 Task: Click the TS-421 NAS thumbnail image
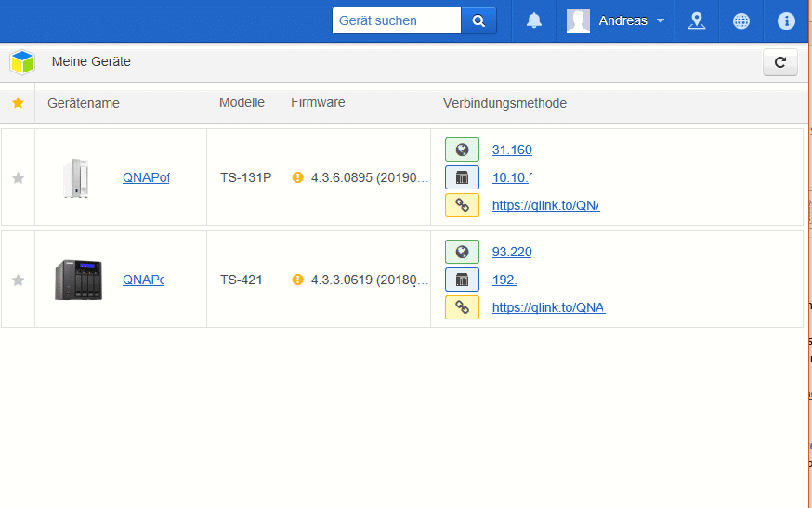pos(78,280)
